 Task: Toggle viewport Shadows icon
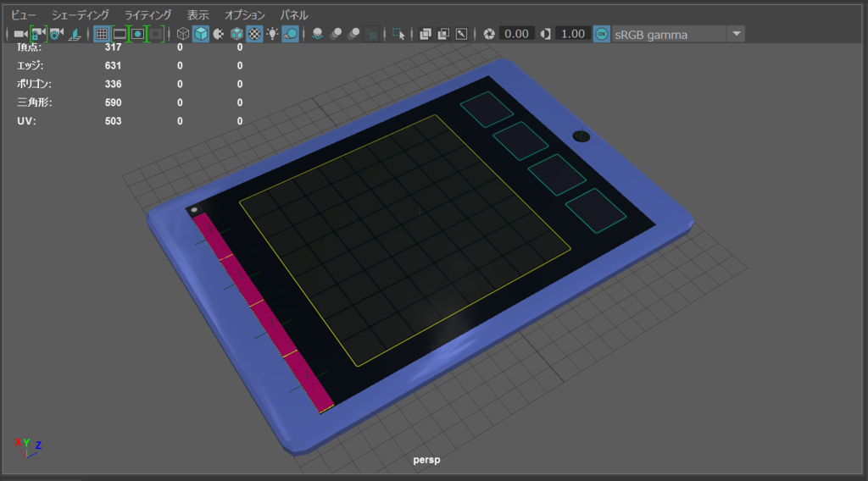290,34
